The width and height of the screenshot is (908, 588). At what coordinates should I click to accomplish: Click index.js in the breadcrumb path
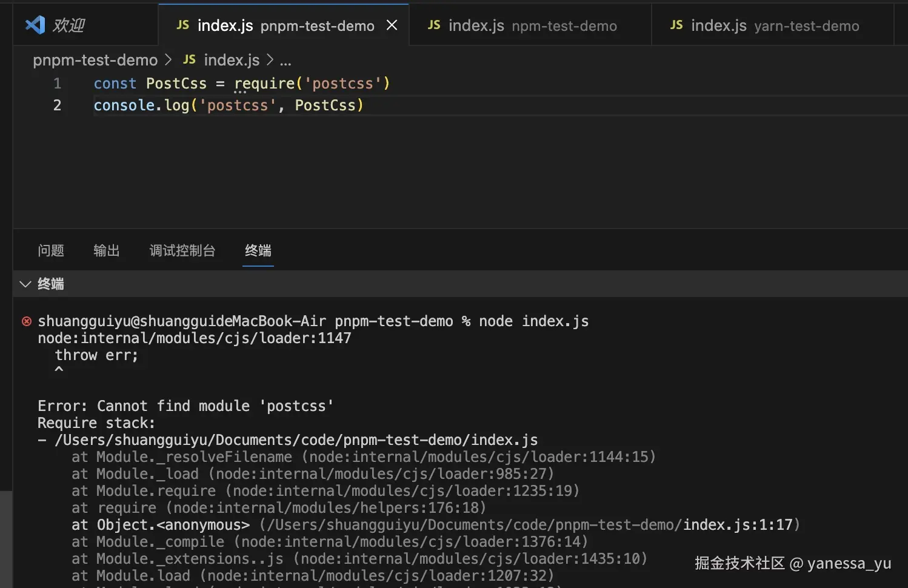pyautogui.click(x=232, y=60)
